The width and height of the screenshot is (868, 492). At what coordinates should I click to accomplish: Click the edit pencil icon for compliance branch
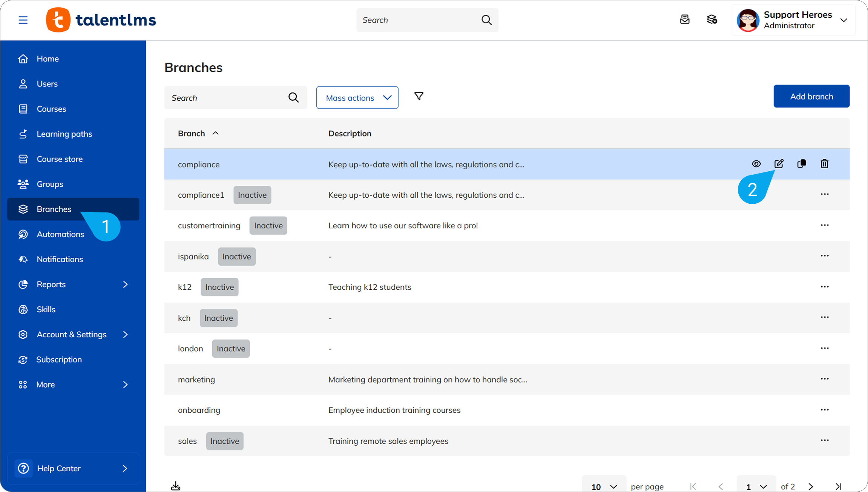point(779,164)
